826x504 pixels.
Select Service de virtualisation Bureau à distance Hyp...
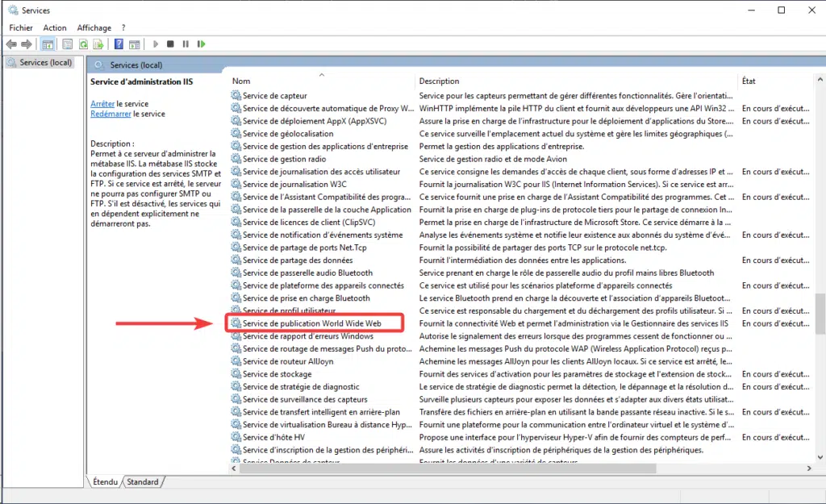327,424
